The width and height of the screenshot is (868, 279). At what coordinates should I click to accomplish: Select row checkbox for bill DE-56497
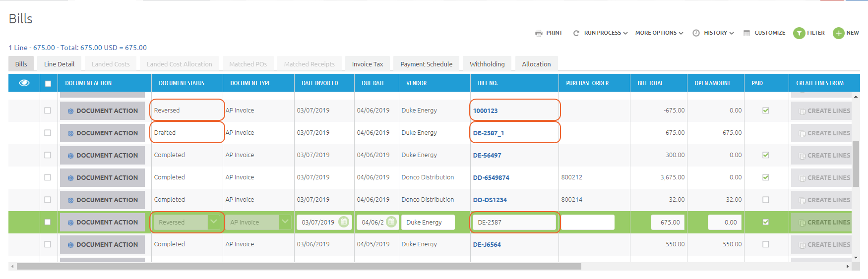[48, 155]
